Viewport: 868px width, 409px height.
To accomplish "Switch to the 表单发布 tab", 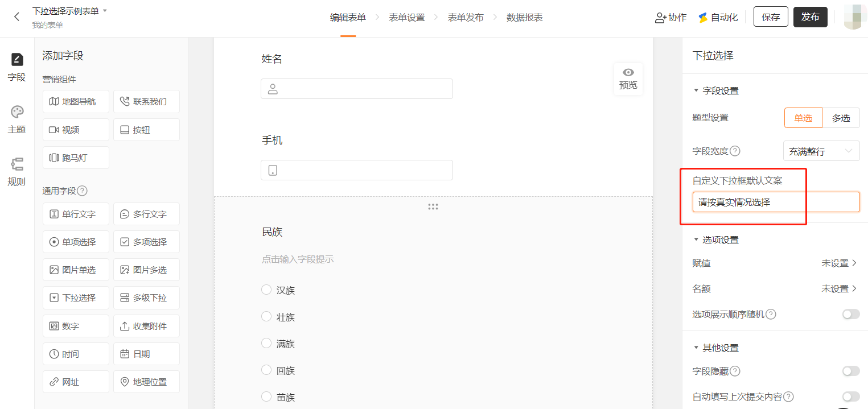I will (466, 18).
